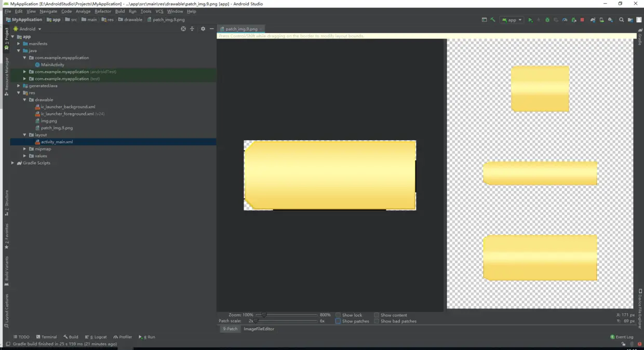Image resolution: width=644 pixels, height=350 pixels.
Task: Click the user avatar icon at the toolbar's far right
Action: click(x=639, y=20)
